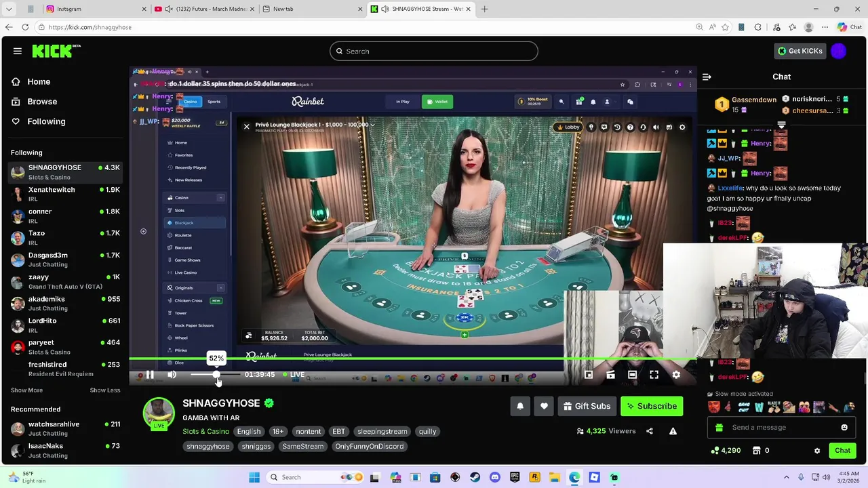This screenshot has width=868, height=488.
Task: Open the purple user avatar menu
Action: tap(839, 51)
